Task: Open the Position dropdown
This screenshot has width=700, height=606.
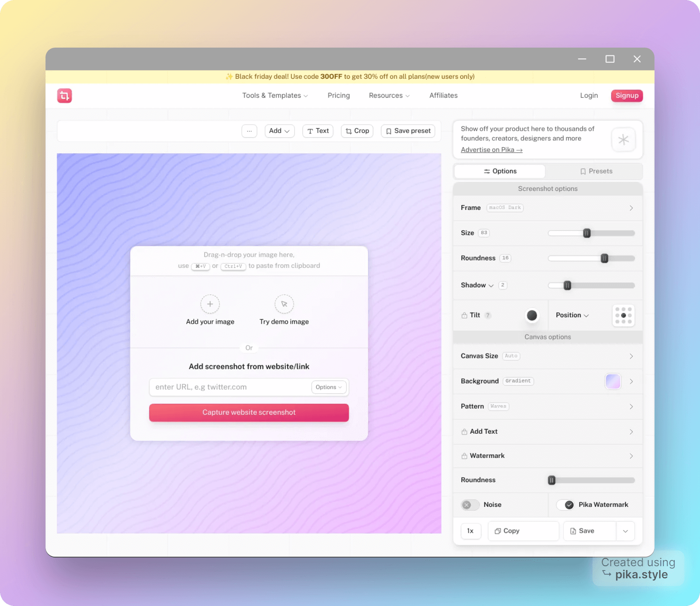Action: pyautogui.click(x=572, y=315)
